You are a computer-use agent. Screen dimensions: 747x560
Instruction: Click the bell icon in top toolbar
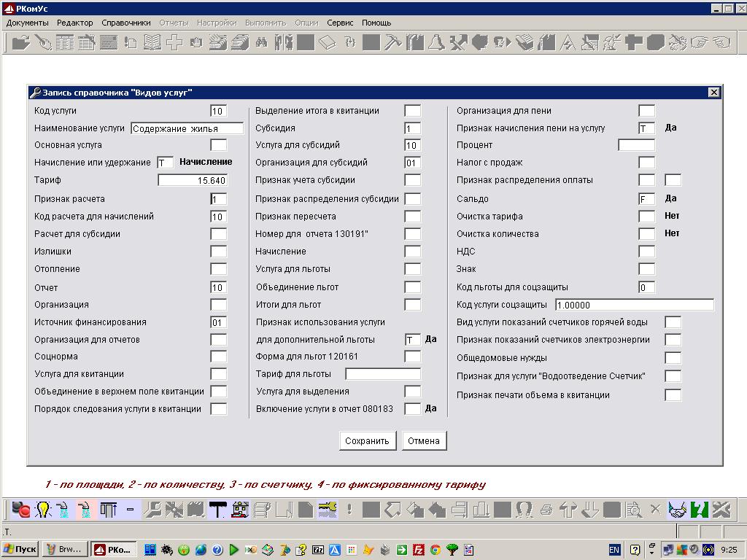pos(436,43)
